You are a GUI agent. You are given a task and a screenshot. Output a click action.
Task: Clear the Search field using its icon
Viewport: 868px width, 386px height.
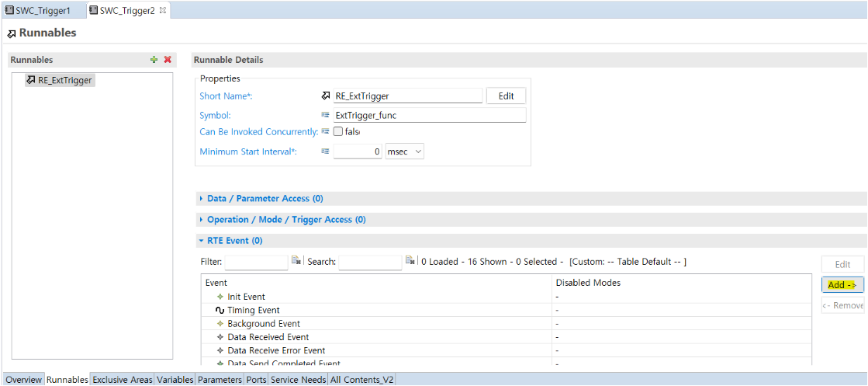coord(410,261)
